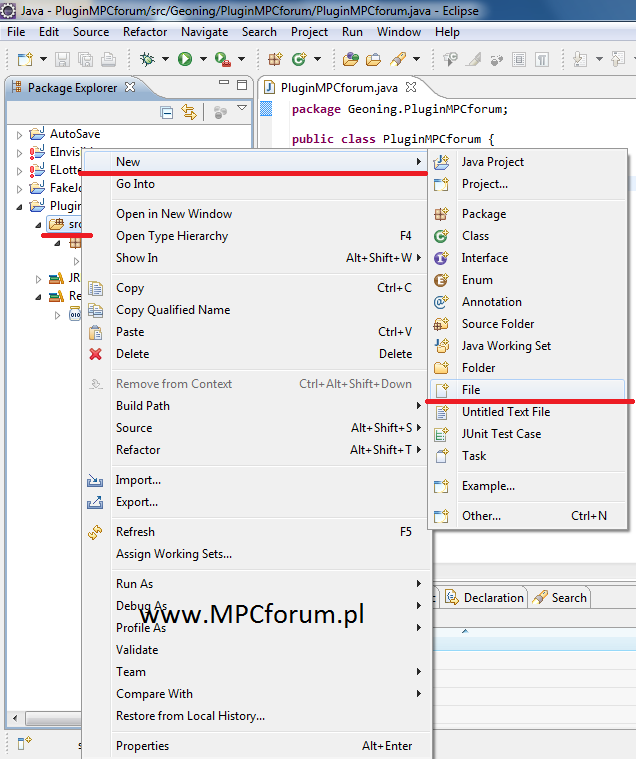
Task: Click Import... in context menu
Action: point(255,480)
